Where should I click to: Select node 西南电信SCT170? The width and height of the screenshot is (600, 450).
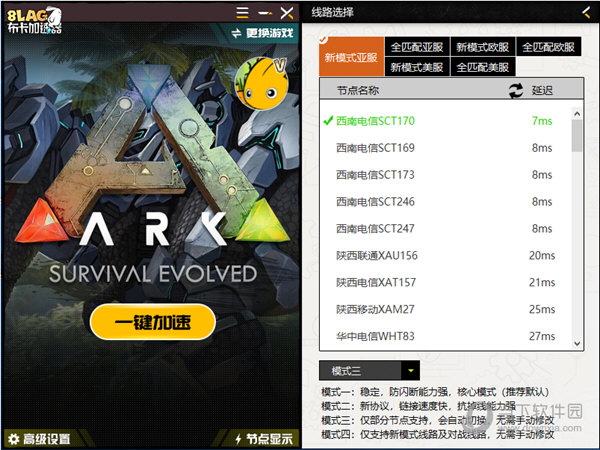445,121
